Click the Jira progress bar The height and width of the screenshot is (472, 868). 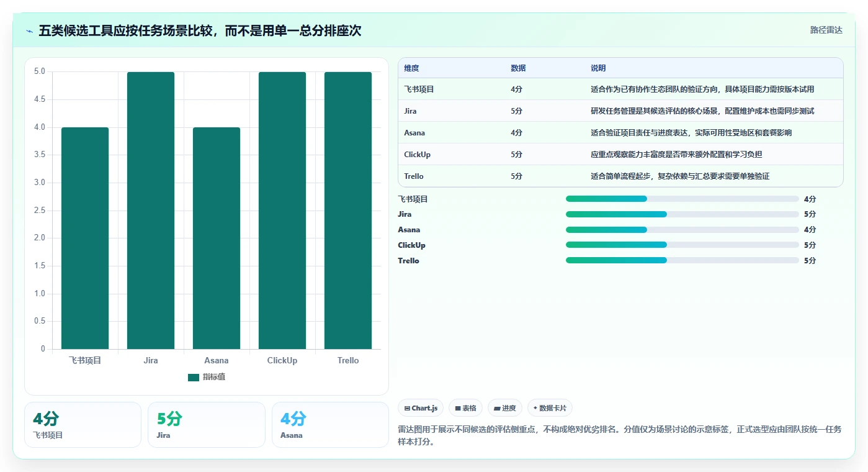click(682, 214)
